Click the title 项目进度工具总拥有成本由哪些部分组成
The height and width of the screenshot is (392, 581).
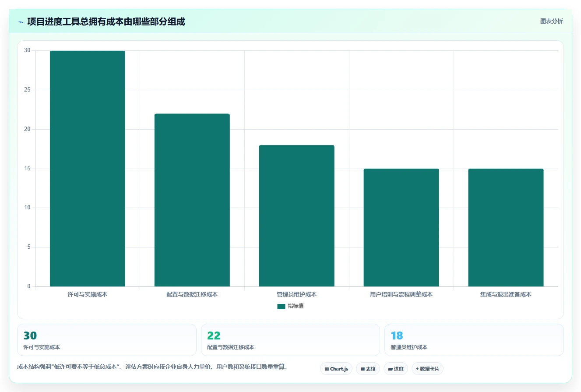(x=106, y=21)
